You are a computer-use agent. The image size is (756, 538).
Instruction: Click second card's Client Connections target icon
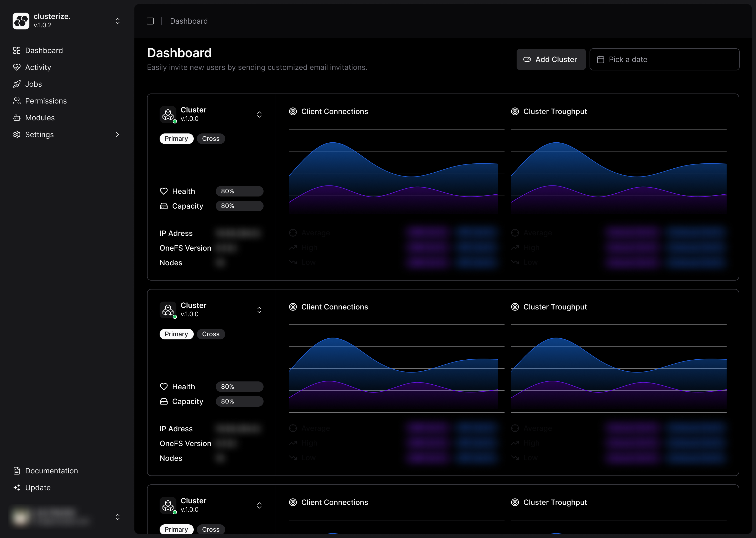coord(293,307)
